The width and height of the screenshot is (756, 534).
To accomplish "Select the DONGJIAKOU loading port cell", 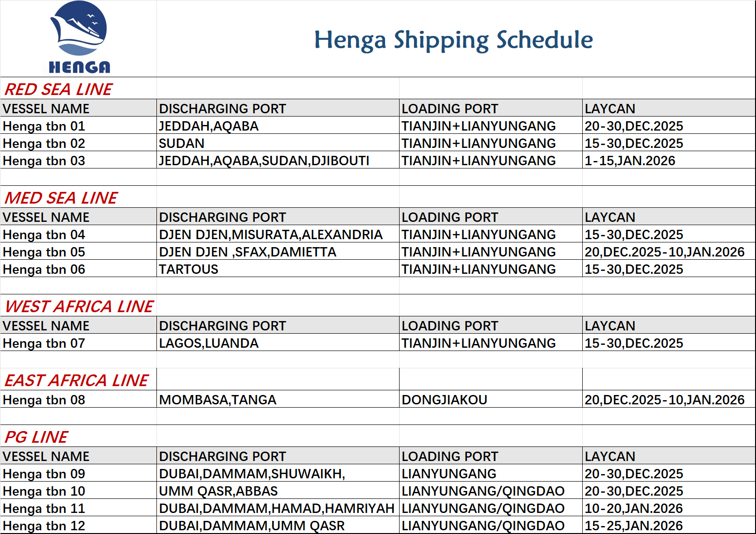I will 444,400.
